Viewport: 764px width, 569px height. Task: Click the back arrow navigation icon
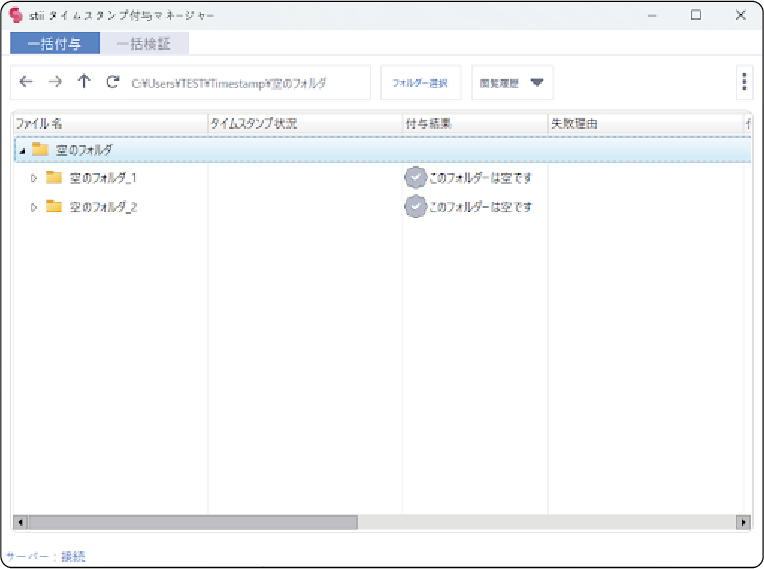pyautogui.click(x=26, y=83)
